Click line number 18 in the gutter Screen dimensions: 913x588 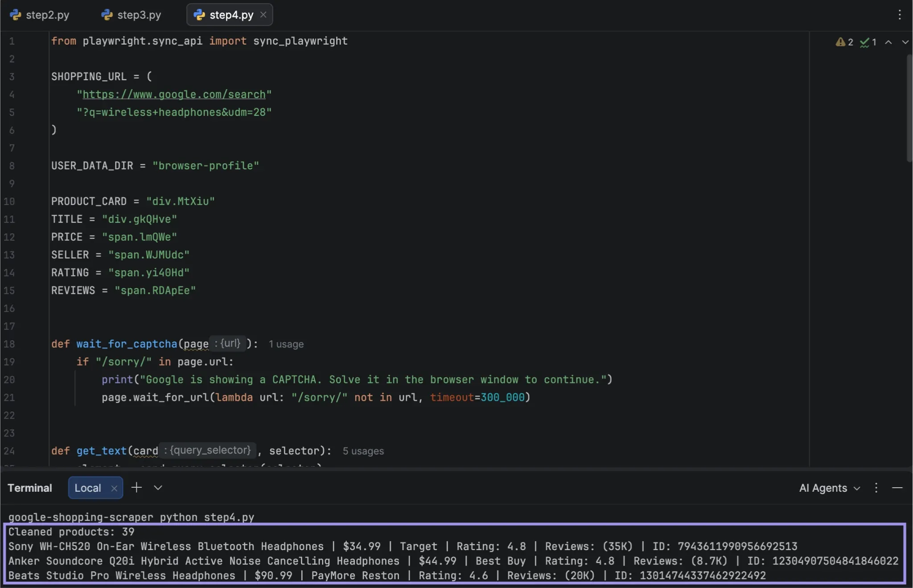(9, 344)
